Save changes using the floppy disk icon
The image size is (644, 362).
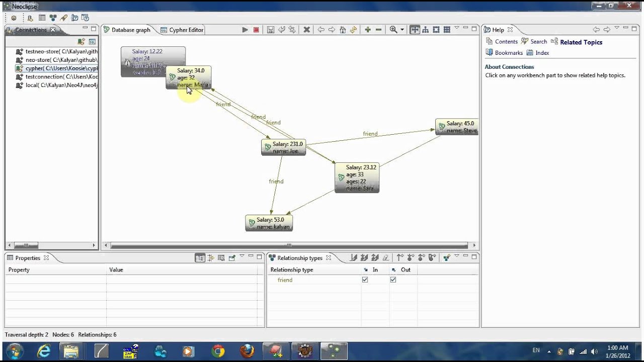[x=271, y=30]
